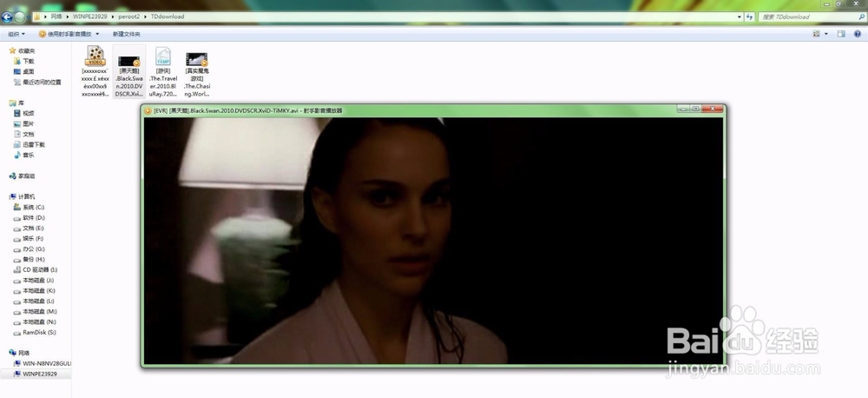The height and width of the screenshot is (398, 868).
Task: Click the 射手影音播放器 title bar app icon
Action: tap(148, 110)
